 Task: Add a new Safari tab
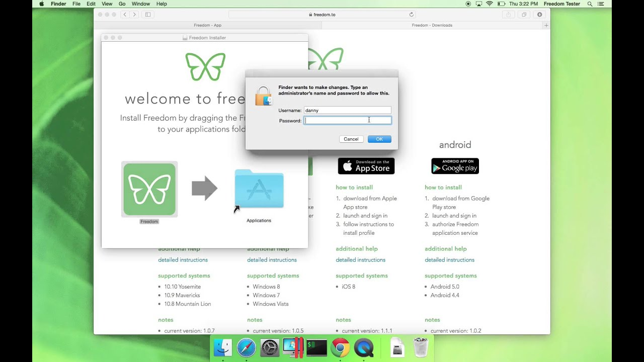546,25
